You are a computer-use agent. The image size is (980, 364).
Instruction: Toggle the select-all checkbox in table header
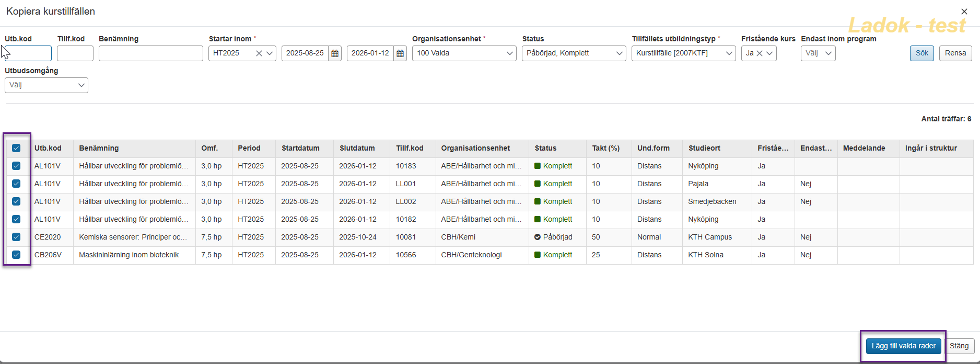click(16, 149)
